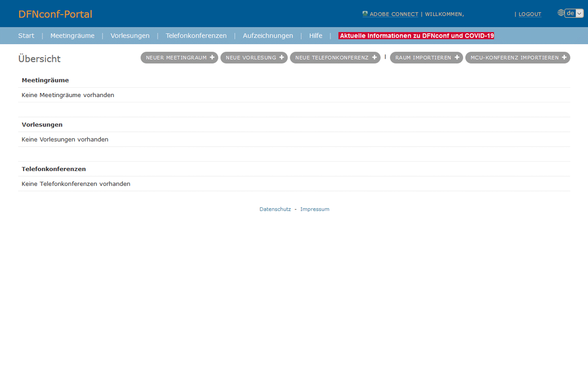The height and width of the screenshot is (386, 588).
Task: Open Aufzeichnungen navigation item
Action: [268, 36]
